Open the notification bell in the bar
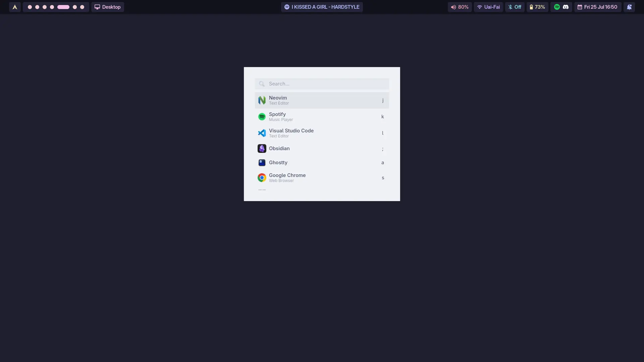The width and height of the screenshot is (644, 362). point(629,7)
